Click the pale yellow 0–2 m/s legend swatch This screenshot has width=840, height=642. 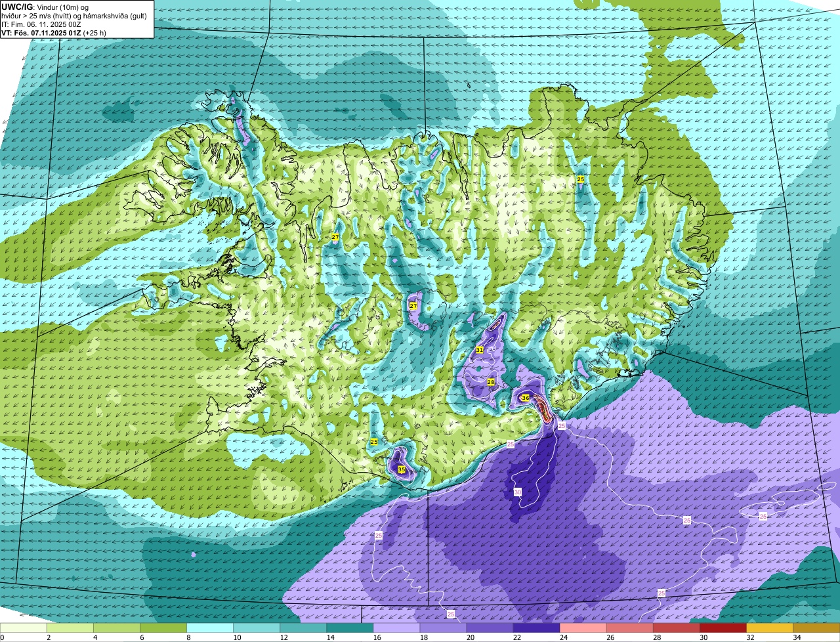[24, 628]
